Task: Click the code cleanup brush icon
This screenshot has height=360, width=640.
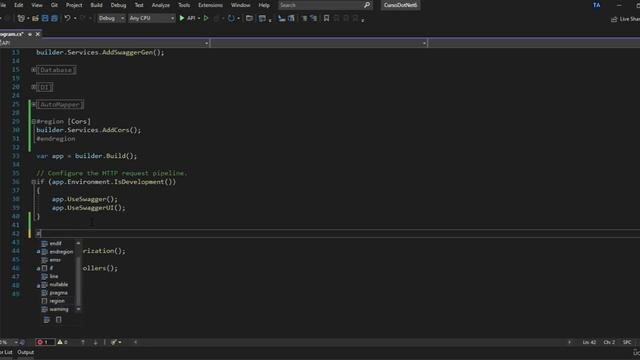Action: (x=114, y=342)
